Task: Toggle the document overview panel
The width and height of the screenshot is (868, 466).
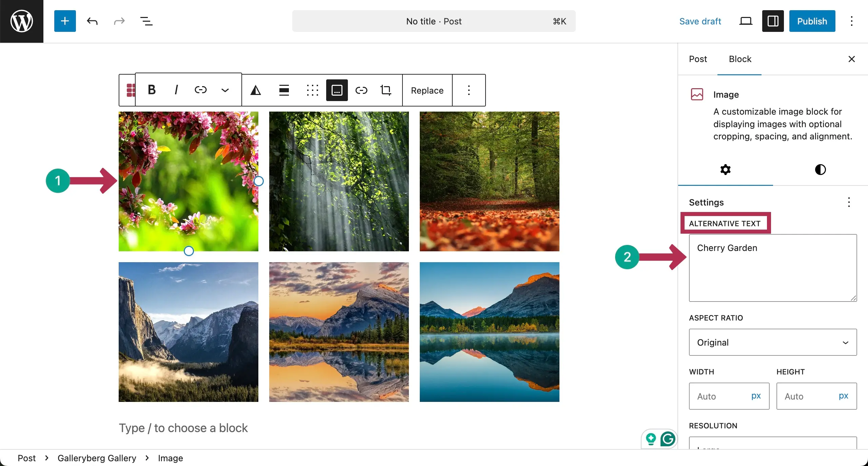Action: (x=146, y=21)
